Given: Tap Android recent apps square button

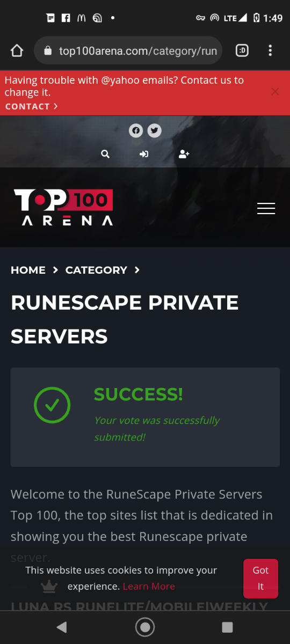Looking at the screenshot, I should point(227,627).
